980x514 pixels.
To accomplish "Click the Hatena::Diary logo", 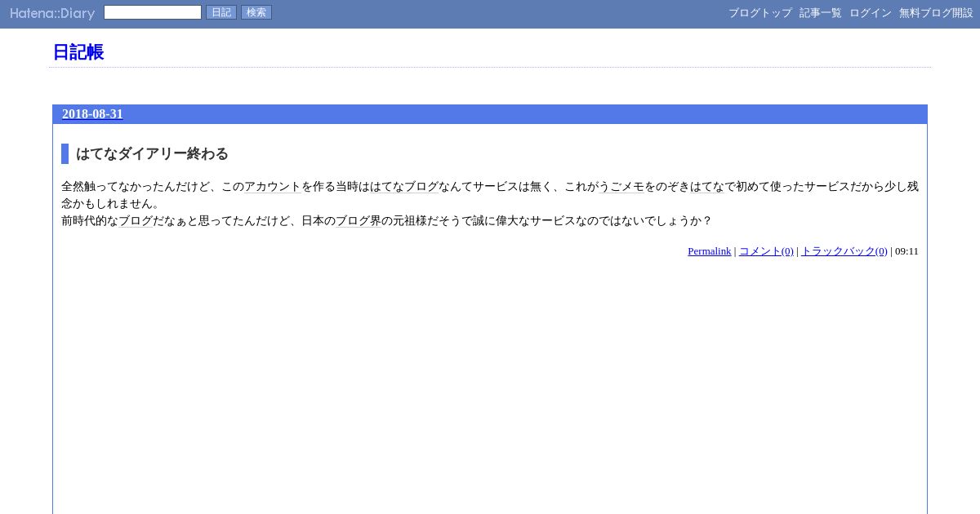I will [x=52, y=13].
